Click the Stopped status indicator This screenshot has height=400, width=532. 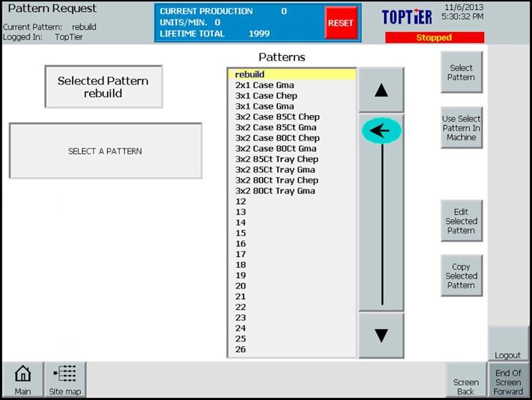(x=434, y=38)
